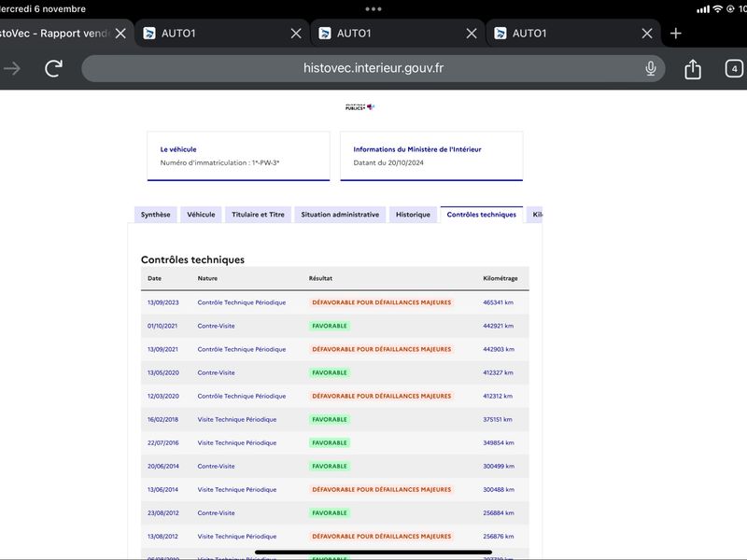
Task: Close the first AUTO1 tab
Action: pyautogui.click(x=296, y=34)
